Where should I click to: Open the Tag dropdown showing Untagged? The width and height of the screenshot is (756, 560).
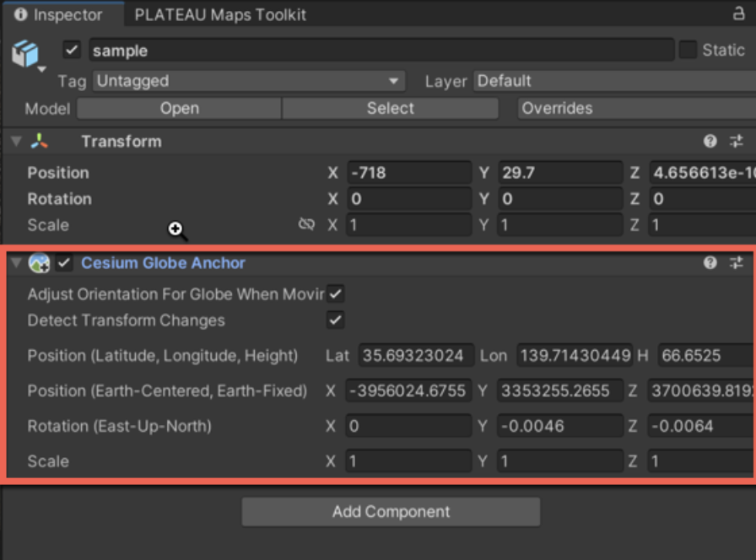click(249, 81)
